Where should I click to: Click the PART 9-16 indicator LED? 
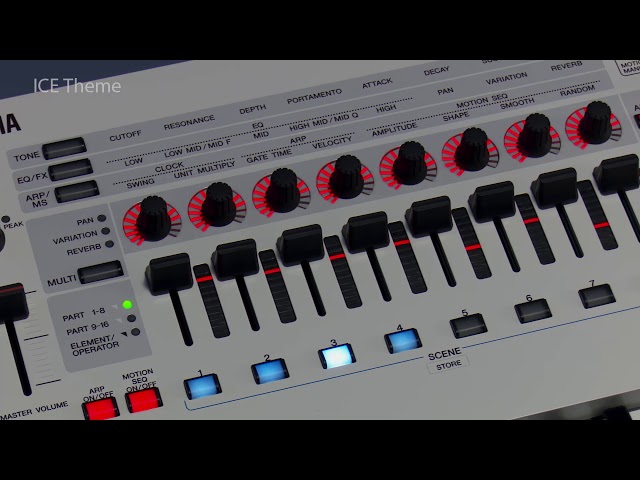click(131, 318)
